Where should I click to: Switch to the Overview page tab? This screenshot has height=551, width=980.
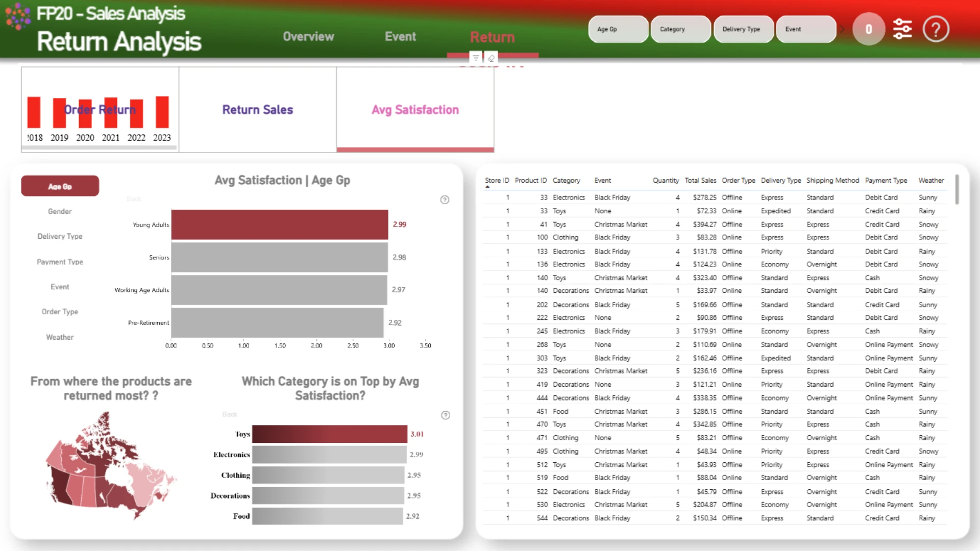308,37
